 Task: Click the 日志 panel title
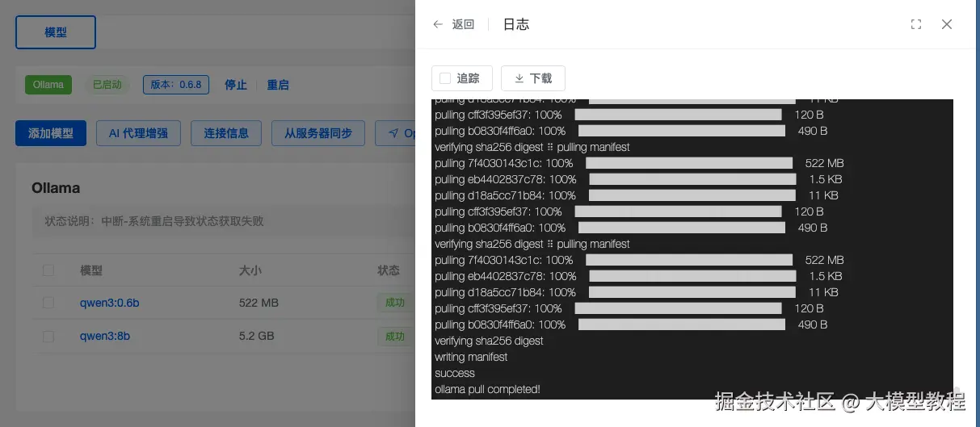coord(516,24)
